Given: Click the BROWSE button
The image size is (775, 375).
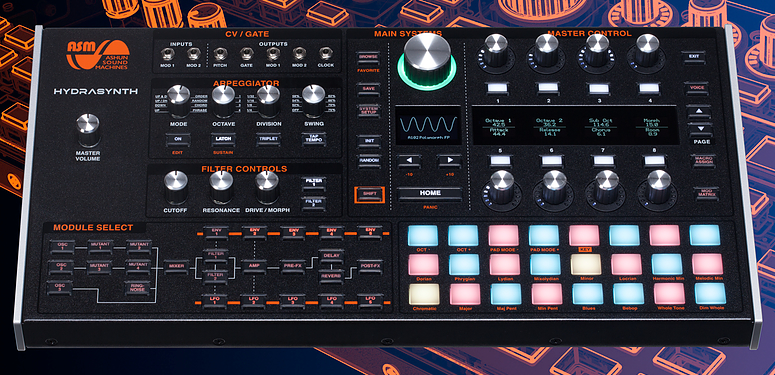Looking at the screenshot, I should pos(368,57).
